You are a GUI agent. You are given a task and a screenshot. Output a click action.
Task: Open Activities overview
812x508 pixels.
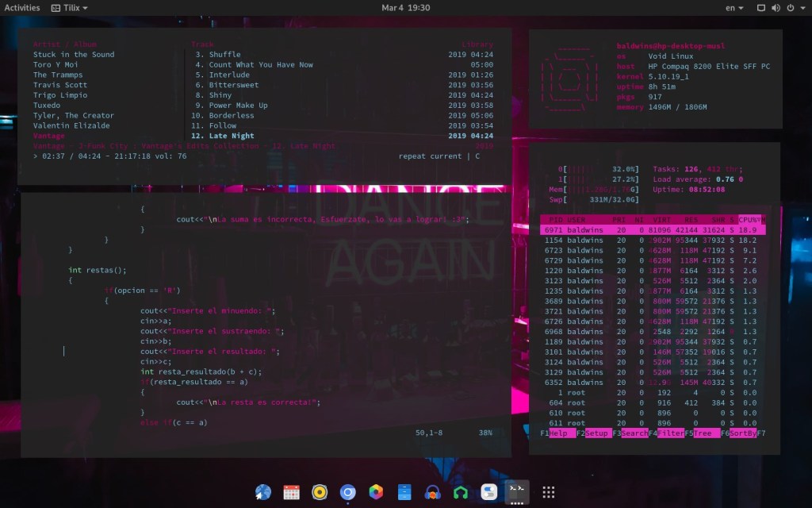tap(22, 7)
